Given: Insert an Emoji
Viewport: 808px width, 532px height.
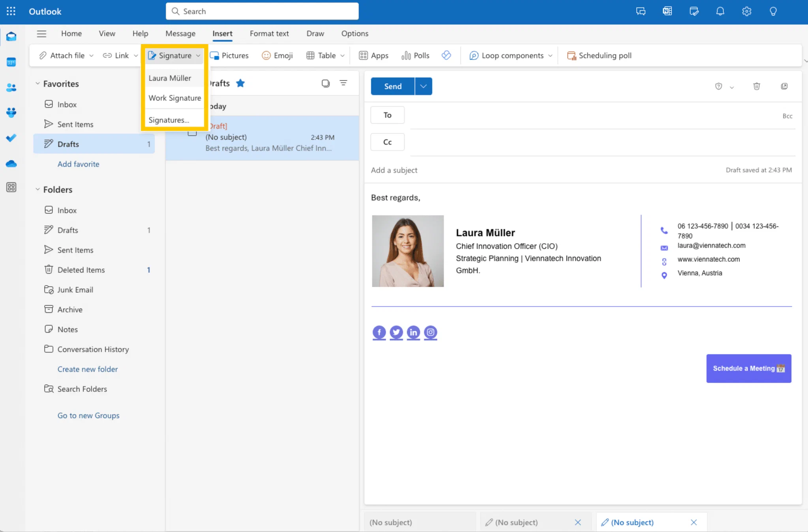Looking at the screenshot, I should [277, 56].
